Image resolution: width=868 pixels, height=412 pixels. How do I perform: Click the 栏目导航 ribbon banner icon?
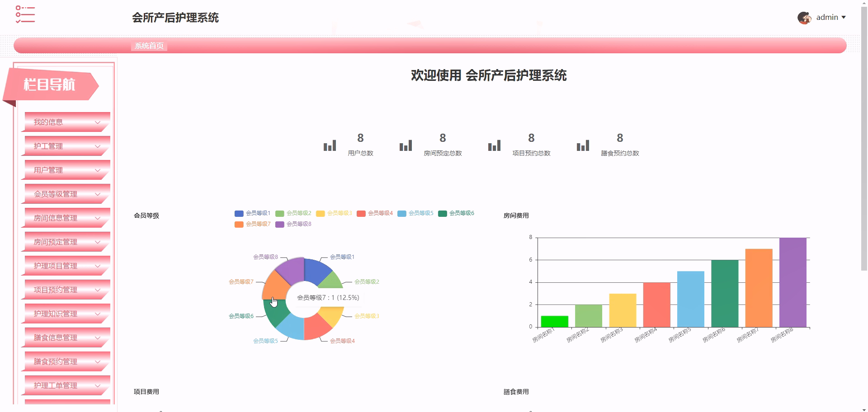coord(50,85)
